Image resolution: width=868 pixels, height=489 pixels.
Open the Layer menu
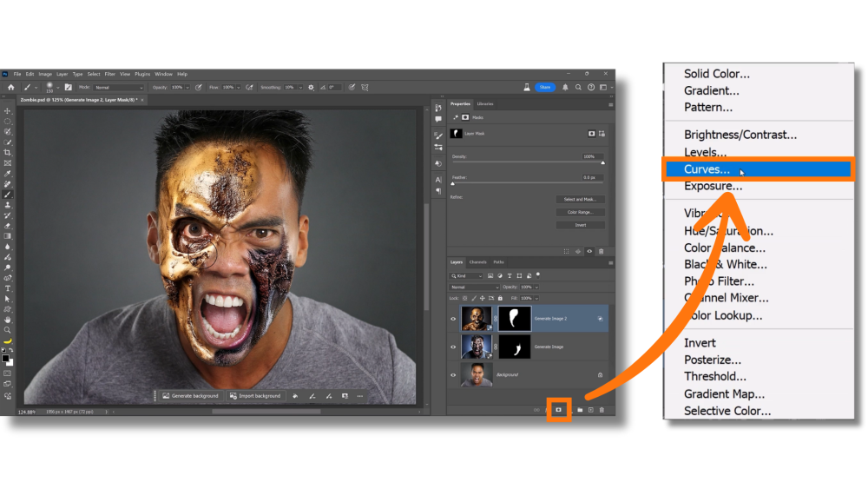62,74
